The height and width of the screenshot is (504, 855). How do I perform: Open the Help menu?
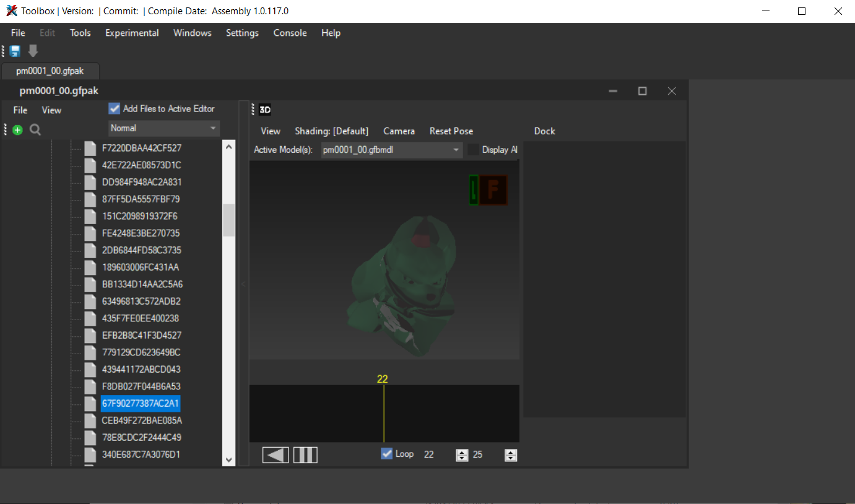[x=331, y=33]
